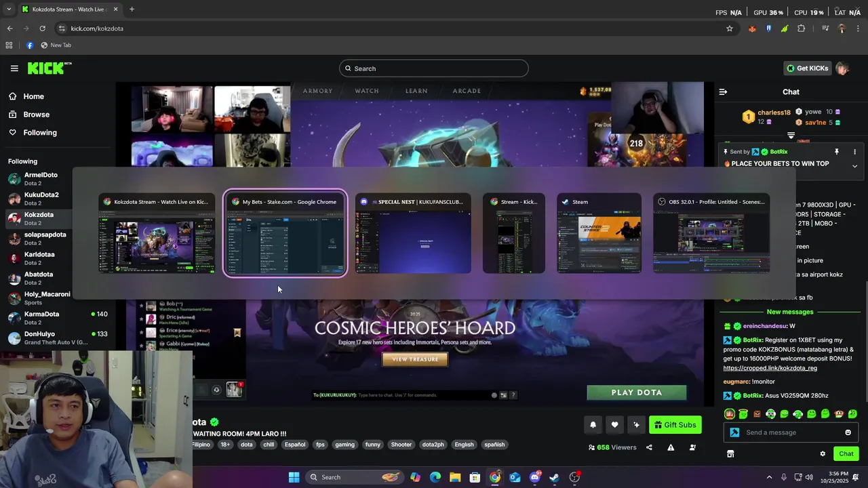
Task: Click the Get KICKs button
Action: [807, 68]
